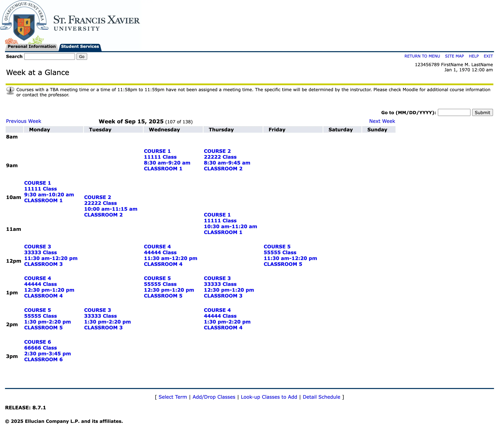The height and width of the screenshot is (434, 504).
Task: Open the HELP link
Action: pyautogui.click(x=474, y=56)
